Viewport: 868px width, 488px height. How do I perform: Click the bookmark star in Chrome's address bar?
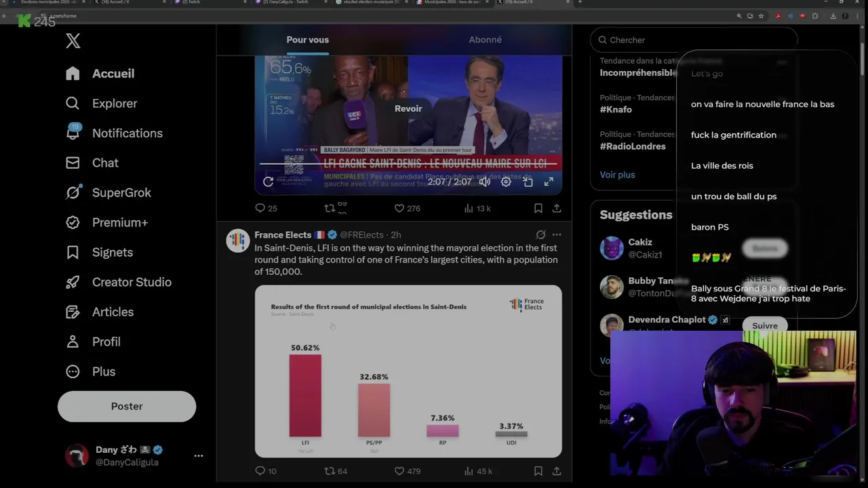pos(761,16)
